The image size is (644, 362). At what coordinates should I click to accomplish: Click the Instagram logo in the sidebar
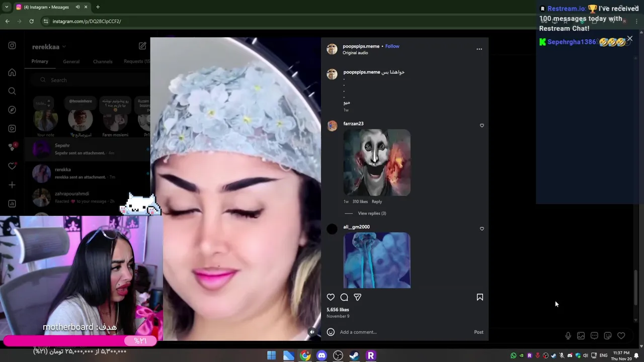pyautogui.click(x=12, y=45)
